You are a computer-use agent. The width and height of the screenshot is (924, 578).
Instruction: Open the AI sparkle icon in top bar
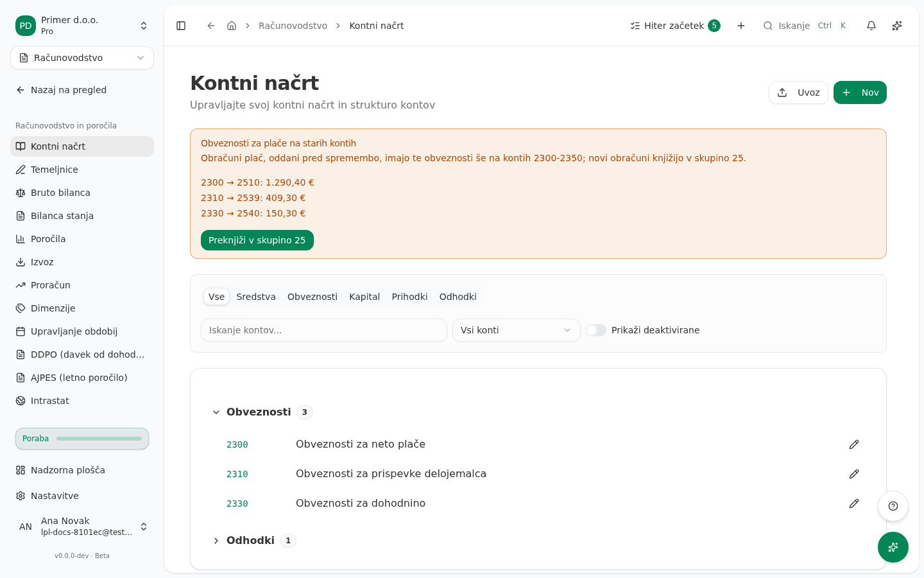point(897,26)
